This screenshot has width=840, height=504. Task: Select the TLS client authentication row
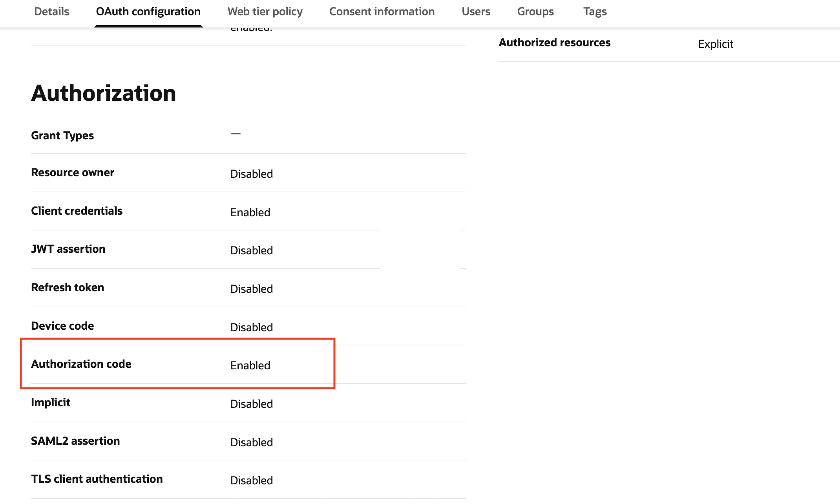click(97, 478)
